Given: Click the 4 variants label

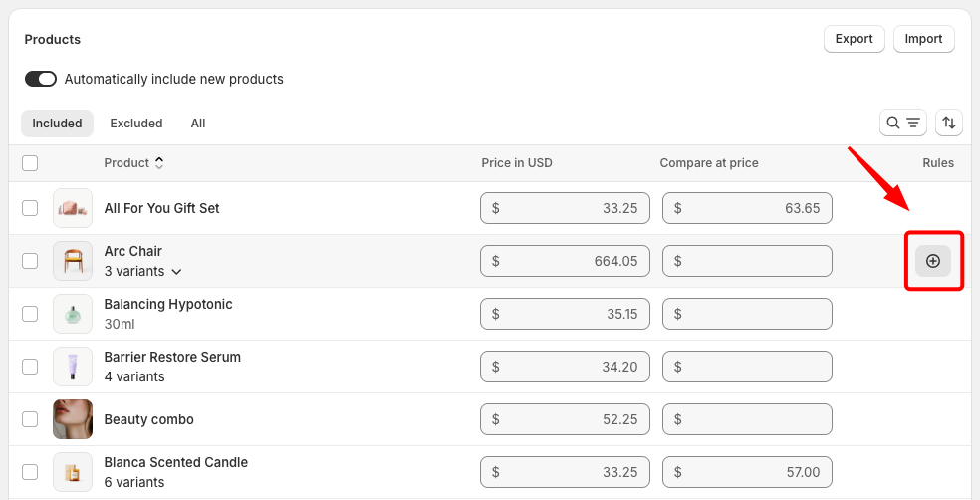Looking at the screenshot, I should [x=134, y=376].
